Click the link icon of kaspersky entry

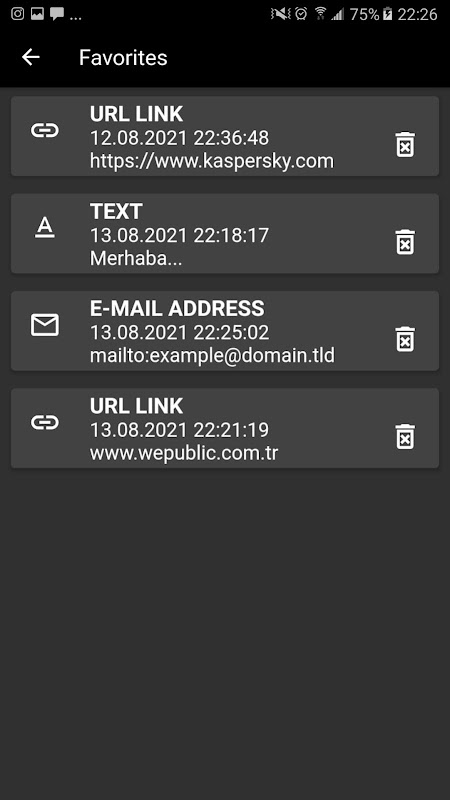click(45, 131)
